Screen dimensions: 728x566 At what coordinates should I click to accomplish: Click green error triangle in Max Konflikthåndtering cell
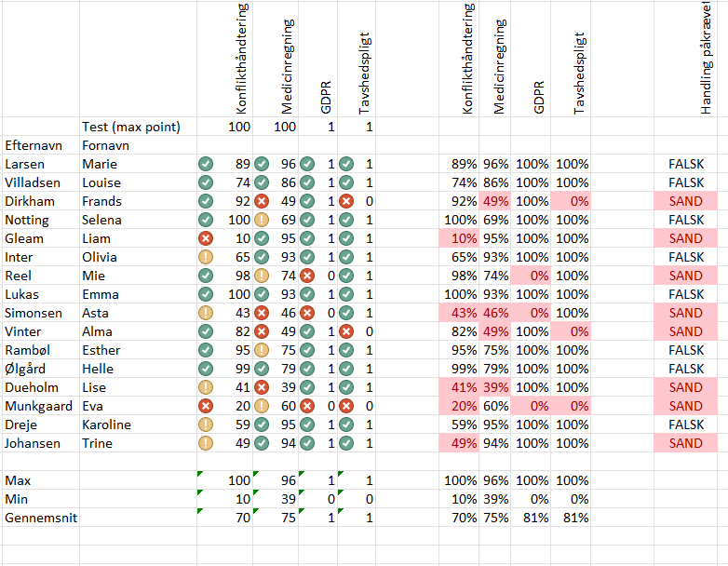(200, 474)
